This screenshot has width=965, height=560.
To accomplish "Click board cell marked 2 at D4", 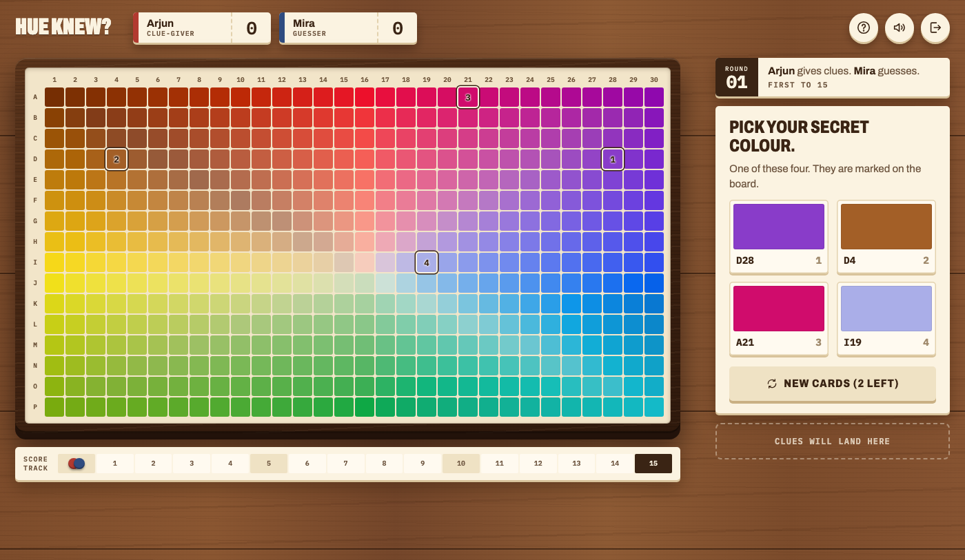I will 116,159.
